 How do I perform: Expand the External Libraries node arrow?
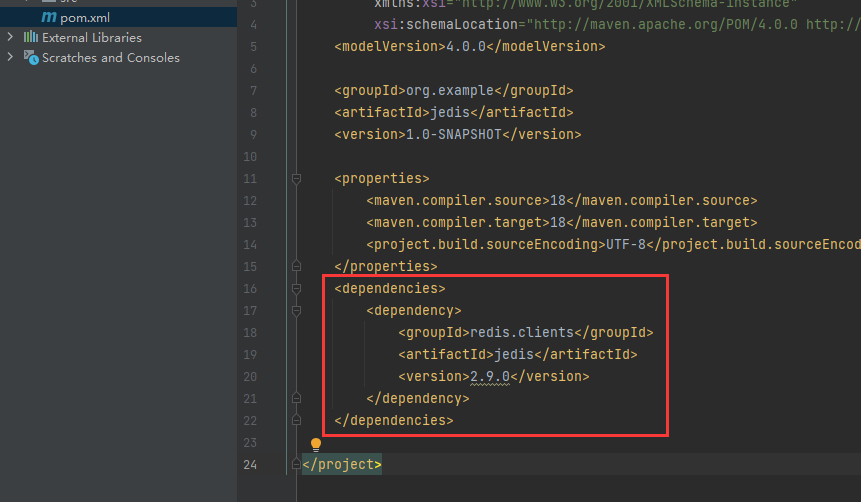click(10, 37)
